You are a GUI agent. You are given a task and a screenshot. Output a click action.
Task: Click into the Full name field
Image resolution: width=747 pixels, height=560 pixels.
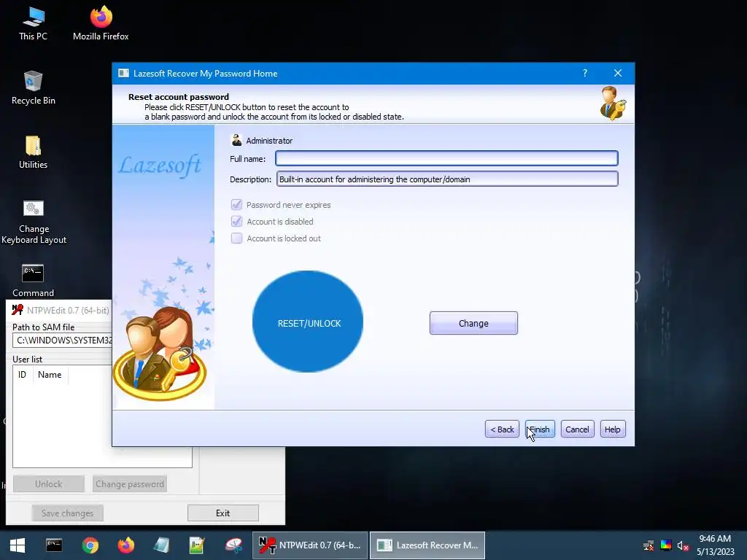click(447, 158)
